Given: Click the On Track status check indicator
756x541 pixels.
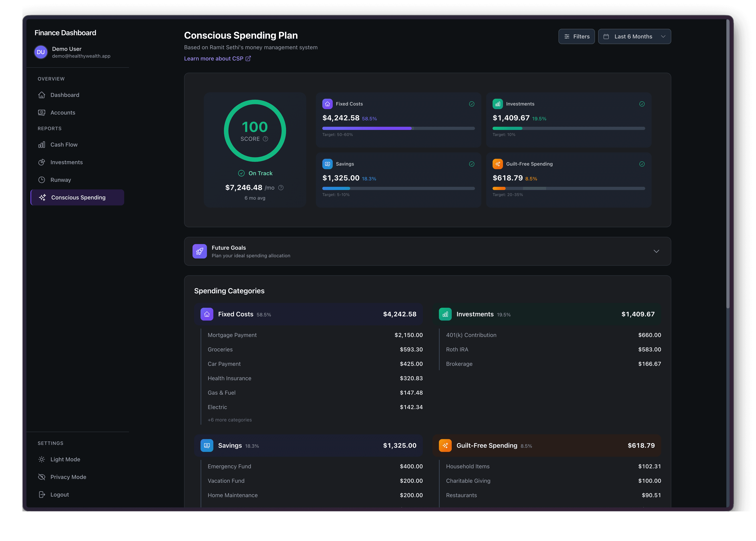Looking at the screenshot, I should (242, 173).
